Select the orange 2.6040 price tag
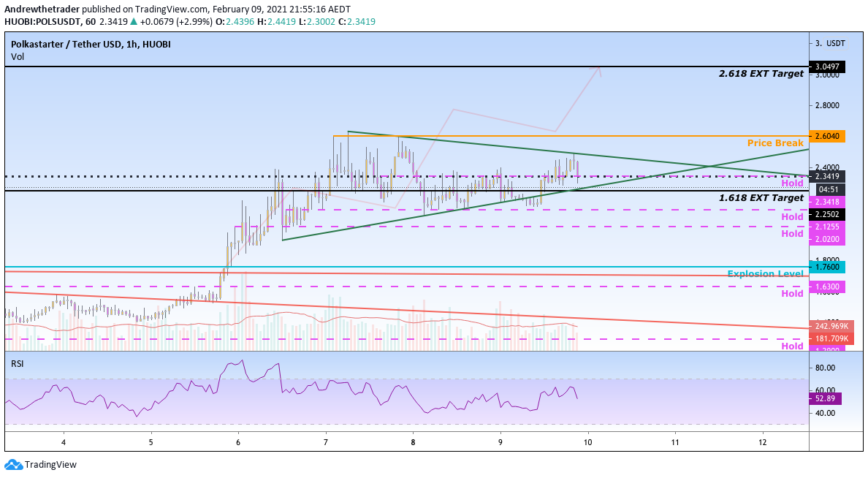 (827, 136)
